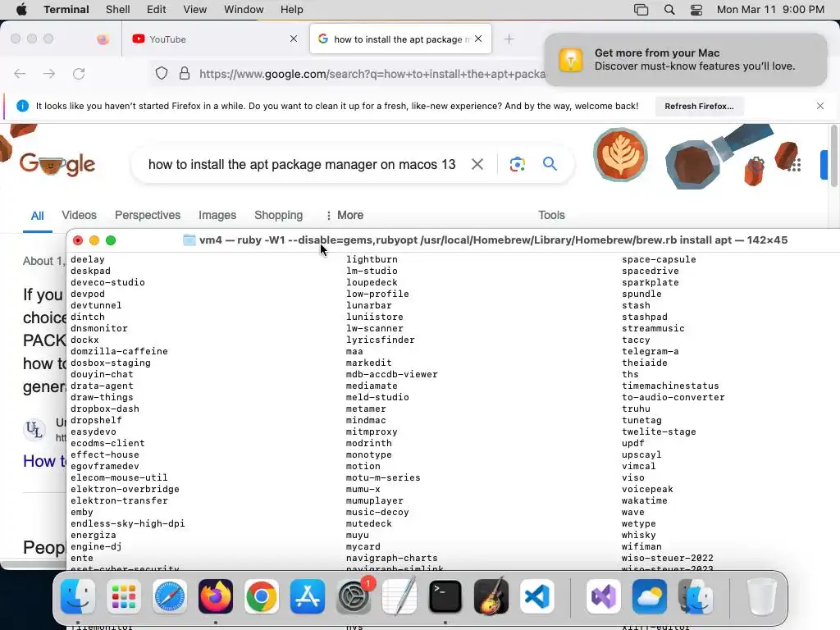Click the Google doodle logo
Screen dimensions: 840x630
tap(57, 164)
